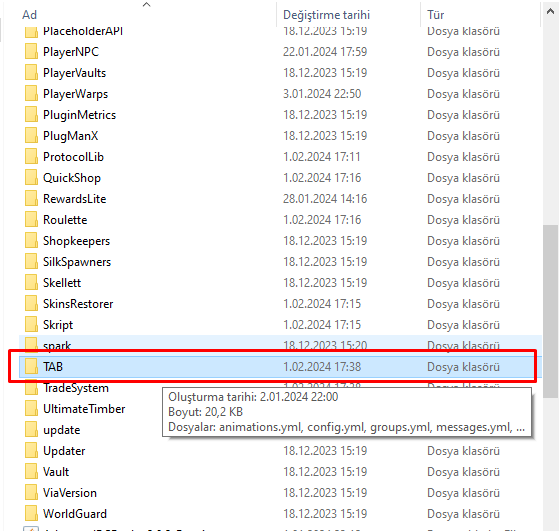Click the PluginMetrics folder name
The height and width of the screenshot is (531, 559).
80,115
